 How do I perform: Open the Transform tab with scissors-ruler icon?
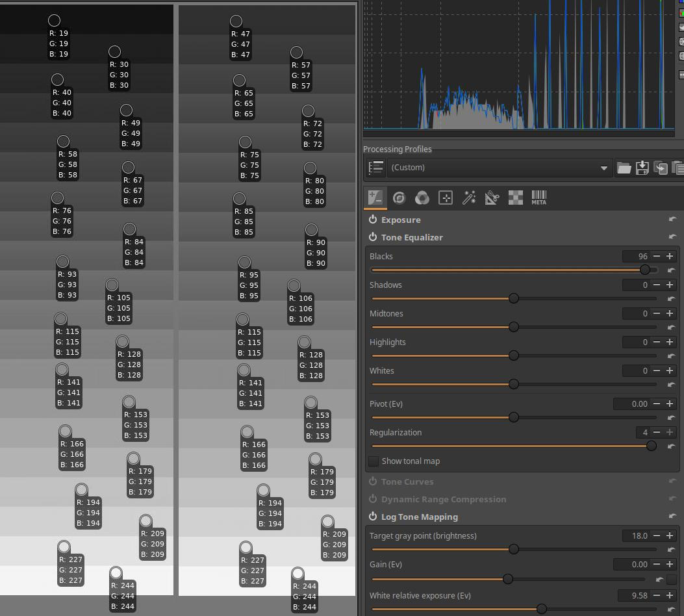(x=492, y=198)
